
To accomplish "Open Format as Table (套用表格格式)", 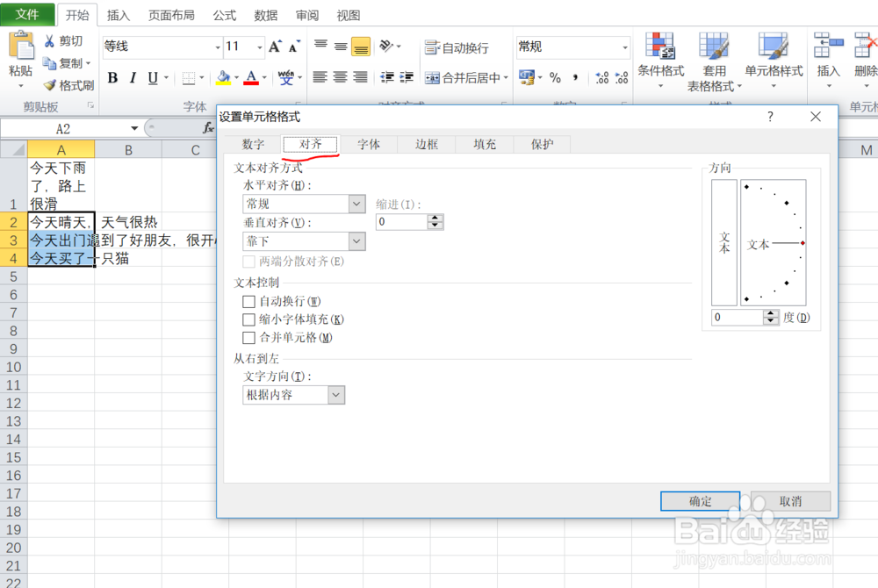I will [x=714, y=61].
